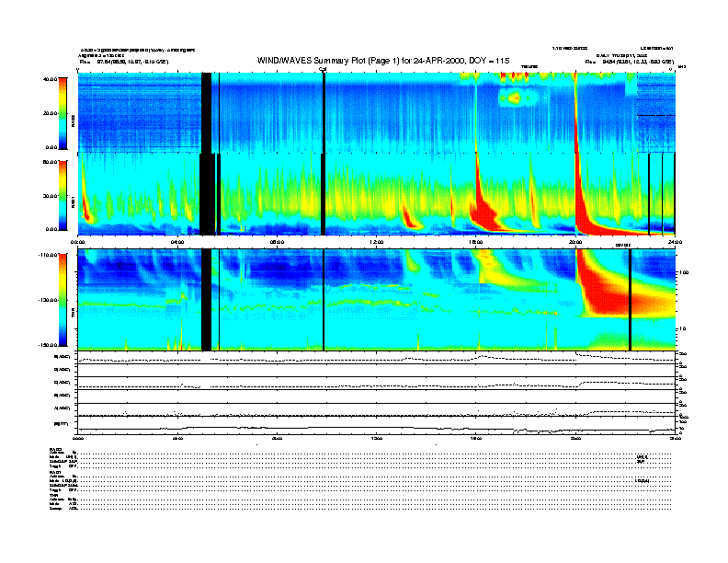Click the -110.00 color scale label
The height and width of the screenshot is (563, 728).
pos(48,255)
